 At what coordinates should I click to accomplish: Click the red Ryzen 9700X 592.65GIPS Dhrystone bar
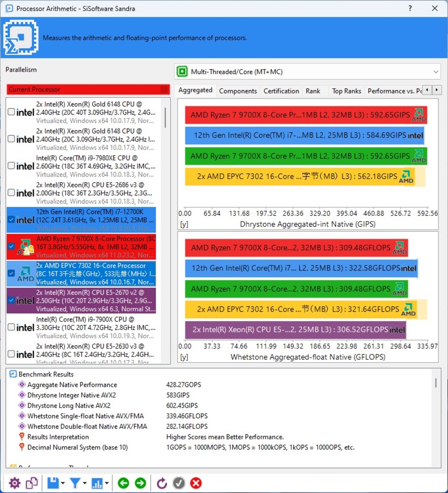(x=306, y=115)
